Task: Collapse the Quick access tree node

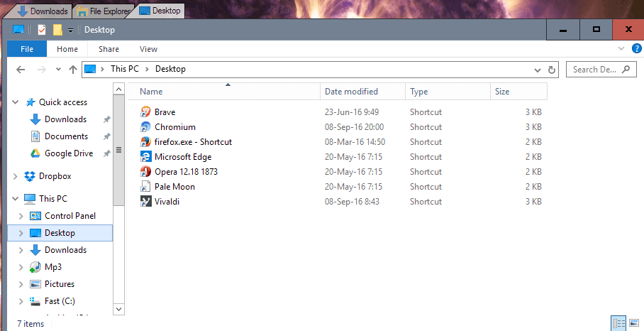Action: tap(15, 102)
